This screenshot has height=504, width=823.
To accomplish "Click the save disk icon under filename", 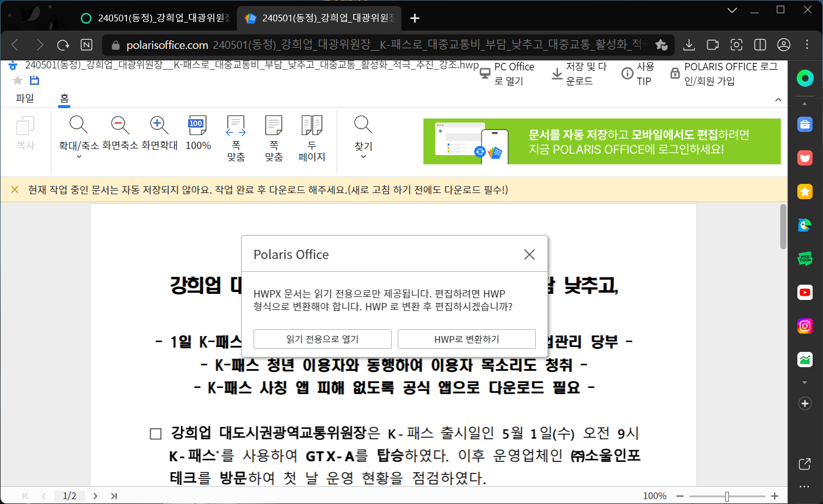I will [x=34, y=81].
